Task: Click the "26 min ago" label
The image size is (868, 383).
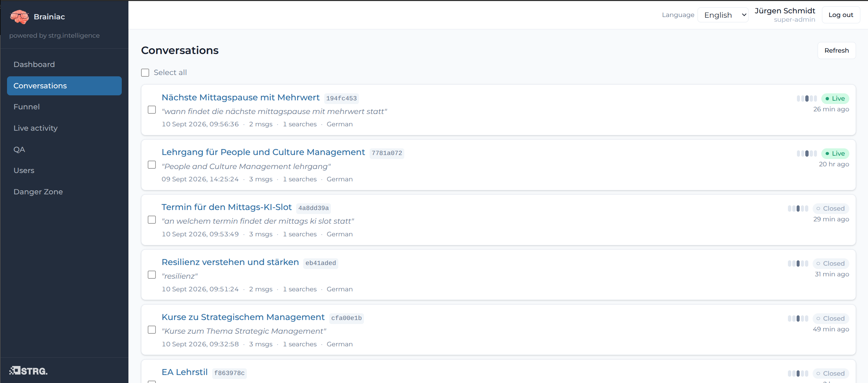Action: 831,109
